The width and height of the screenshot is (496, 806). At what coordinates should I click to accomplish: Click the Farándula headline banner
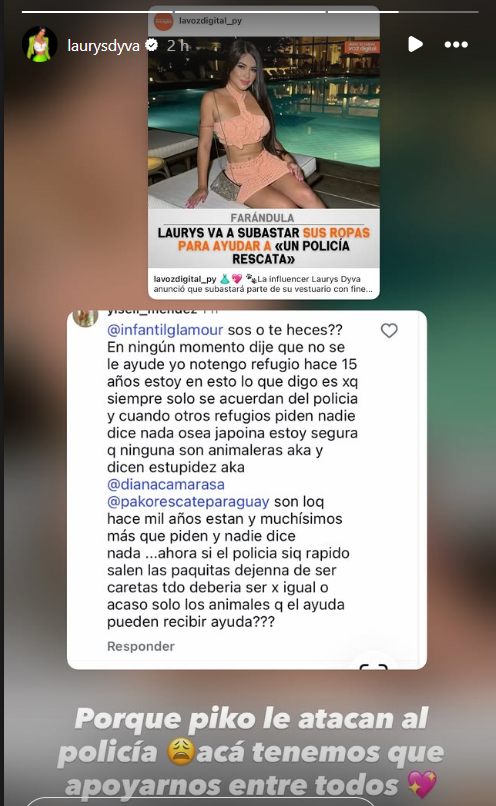coord(264,239)
